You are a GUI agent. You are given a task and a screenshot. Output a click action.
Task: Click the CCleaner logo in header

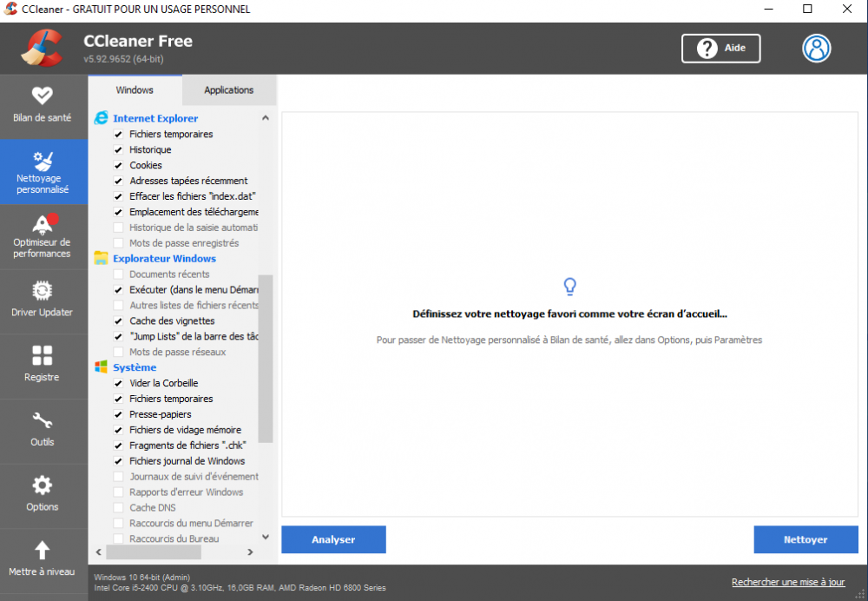[x=43, y=48]
